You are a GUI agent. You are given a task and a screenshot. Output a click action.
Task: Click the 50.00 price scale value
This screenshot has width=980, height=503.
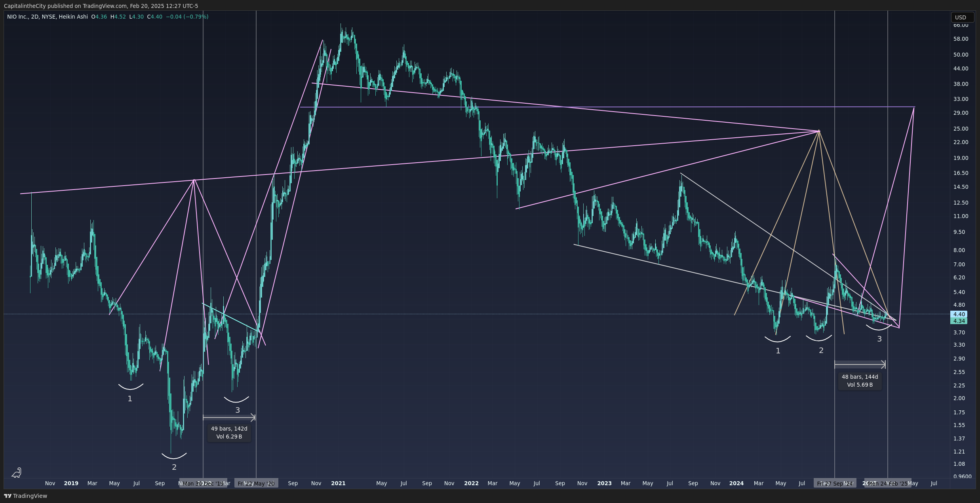point(961,55)
